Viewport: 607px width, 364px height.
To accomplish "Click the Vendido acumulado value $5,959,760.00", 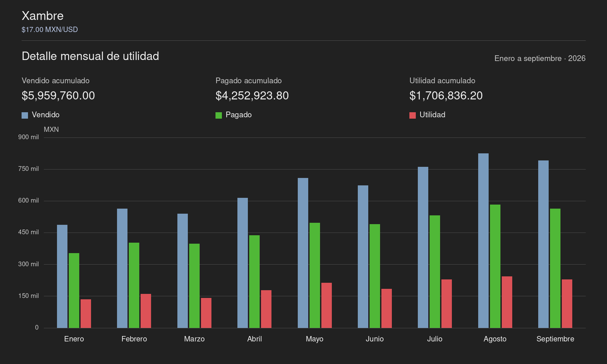I will [x=58, y=96].
